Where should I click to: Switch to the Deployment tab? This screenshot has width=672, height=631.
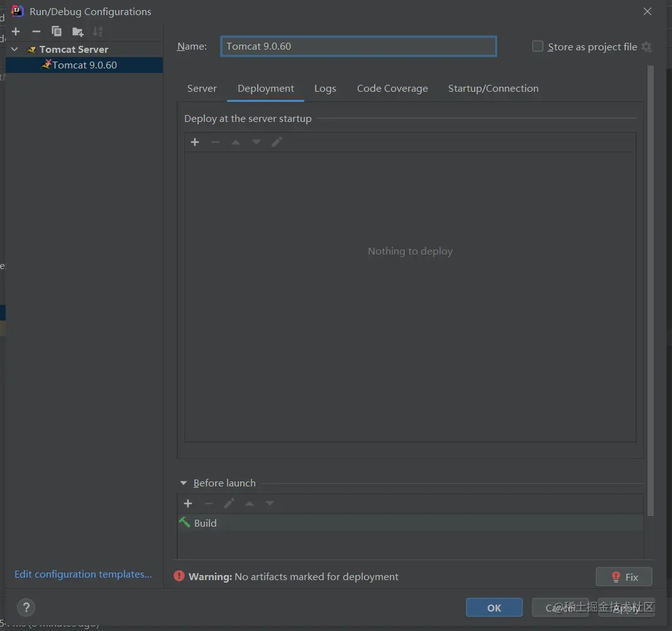tap(266, 88)
